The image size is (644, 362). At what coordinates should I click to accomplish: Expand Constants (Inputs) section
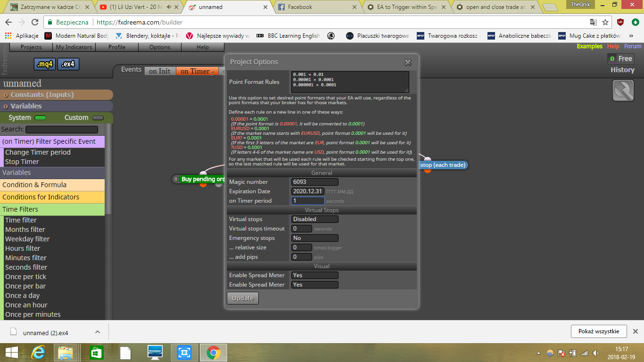coord(57,95)
